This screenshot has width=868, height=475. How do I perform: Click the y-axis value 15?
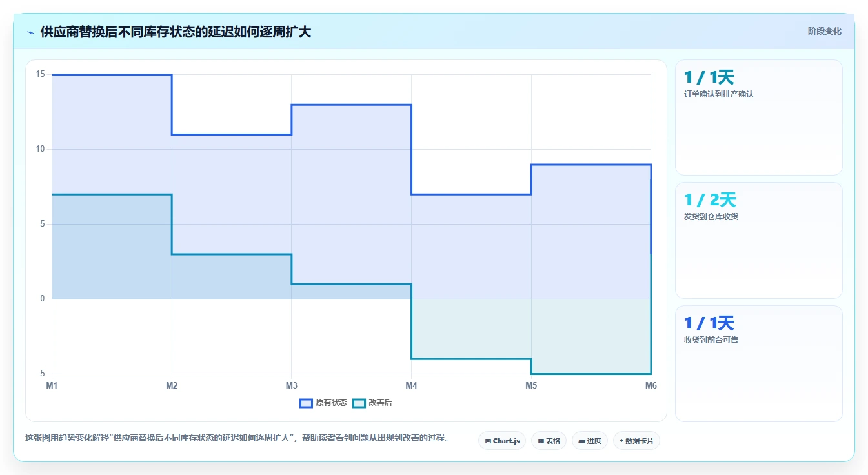click(40, 74)
